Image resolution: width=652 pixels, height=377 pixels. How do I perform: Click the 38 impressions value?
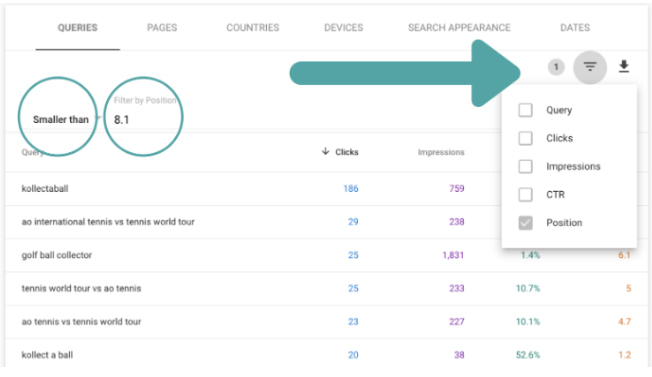[459, 355]
